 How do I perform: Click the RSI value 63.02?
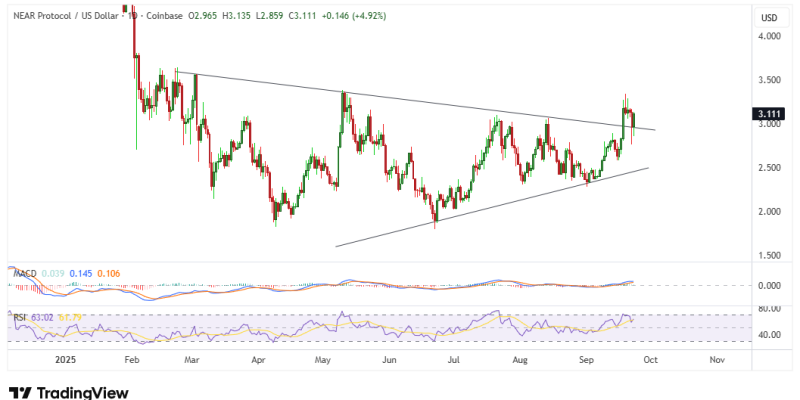[x=42, y=318]
